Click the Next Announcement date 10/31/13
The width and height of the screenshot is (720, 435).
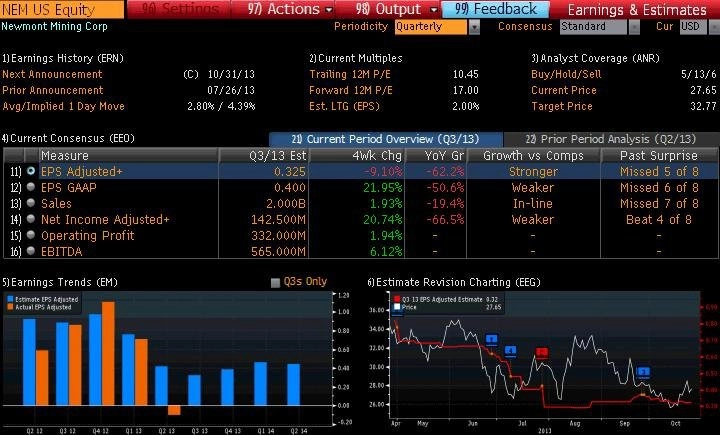[x=231, y=74]
